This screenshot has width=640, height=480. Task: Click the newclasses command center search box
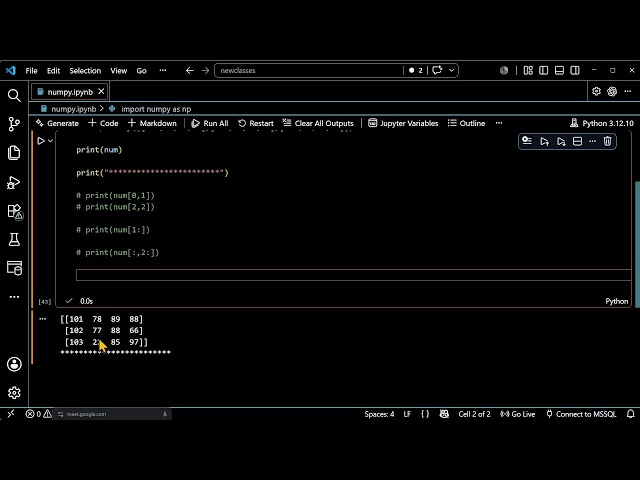[x=309, y=70]
